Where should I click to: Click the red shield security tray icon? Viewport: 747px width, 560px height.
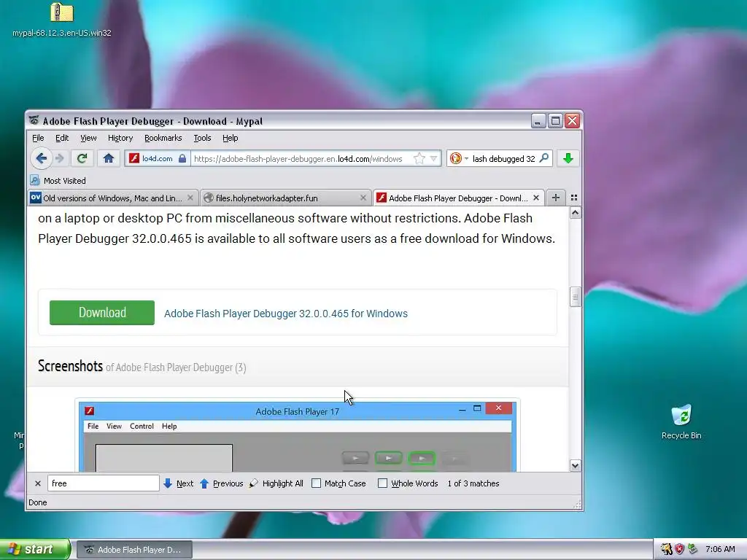point(679,549)
